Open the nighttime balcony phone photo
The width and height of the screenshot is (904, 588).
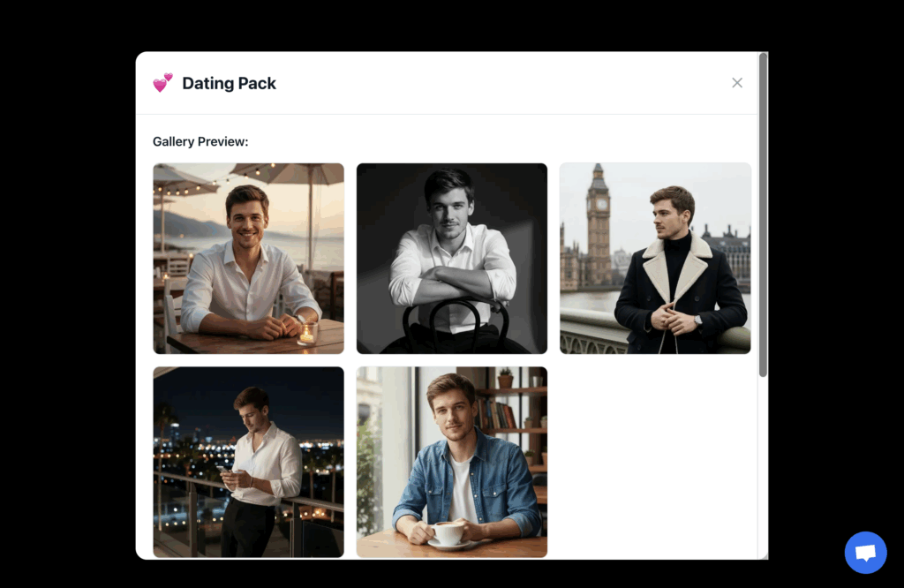(248, 461)
